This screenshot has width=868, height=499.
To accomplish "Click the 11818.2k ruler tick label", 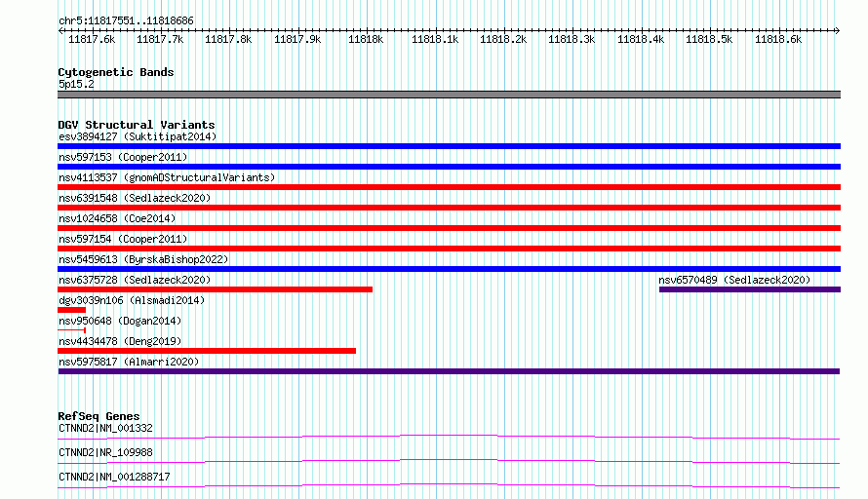I will (503, 40).
